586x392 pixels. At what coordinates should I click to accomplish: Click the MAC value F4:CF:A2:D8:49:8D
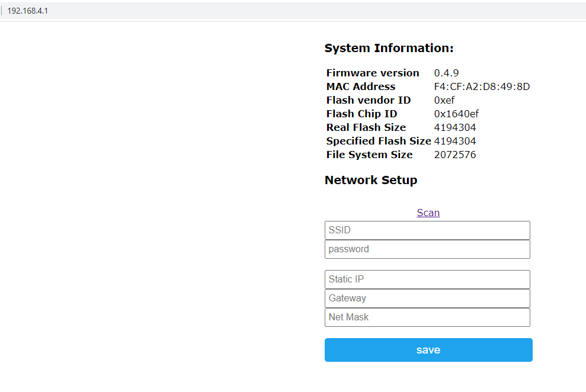pyautogui.click(x=482, y=86)
